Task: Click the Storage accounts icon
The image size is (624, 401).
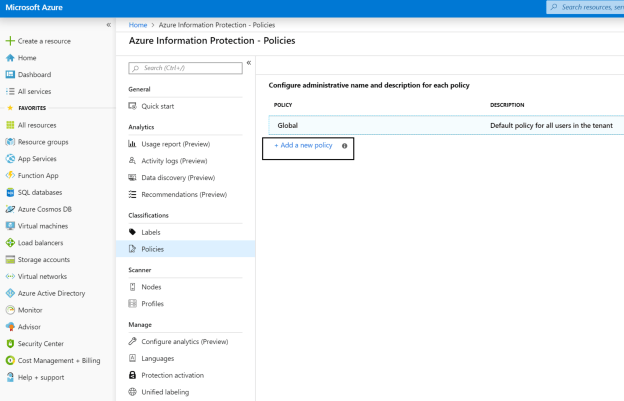Action: (10, 260)
